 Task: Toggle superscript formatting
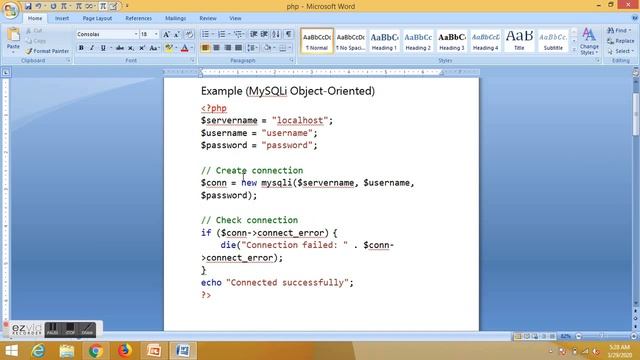tap(142, 48)
